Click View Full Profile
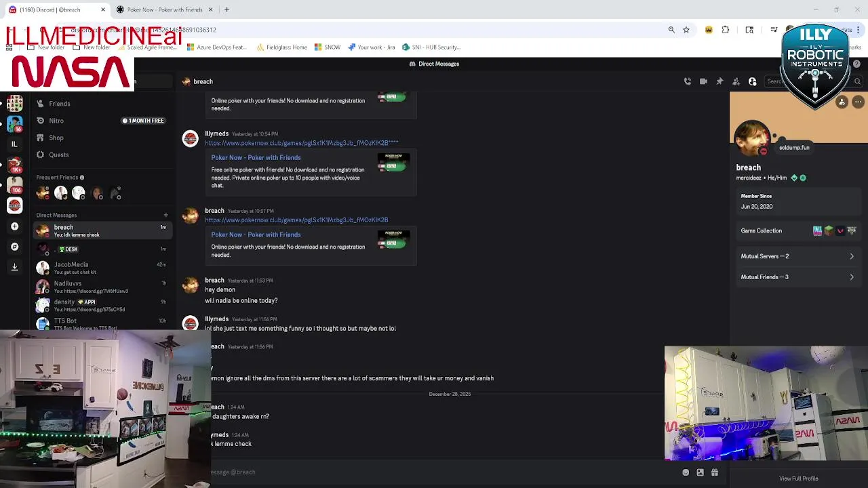 (x=798, y=479)
